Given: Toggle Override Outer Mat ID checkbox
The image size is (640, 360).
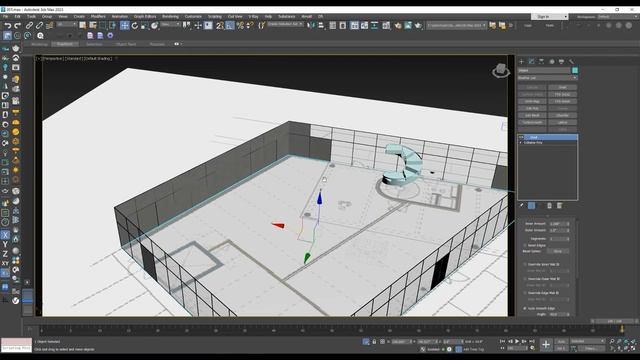Looking at the screenshot, I should [x=525, y=279].
